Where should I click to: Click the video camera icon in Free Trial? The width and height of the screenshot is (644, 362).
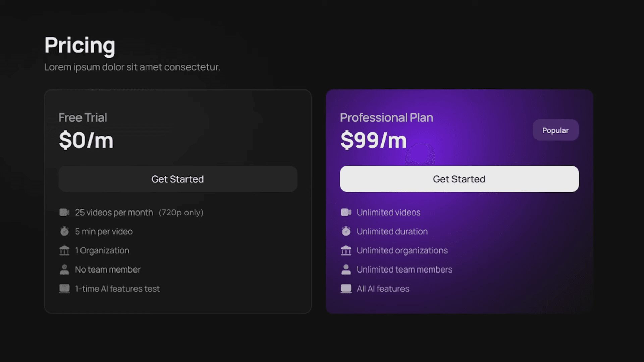tap(64, 212)
